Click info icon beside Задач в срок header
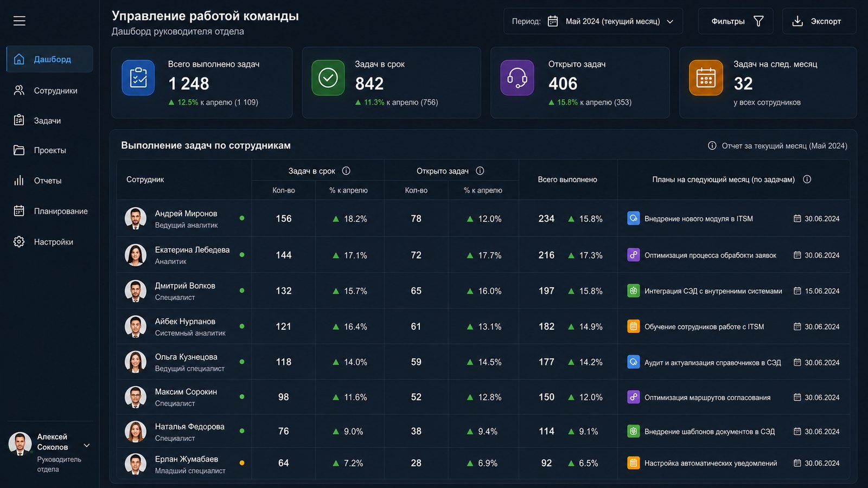868x488 pixels. coord(346,171)
